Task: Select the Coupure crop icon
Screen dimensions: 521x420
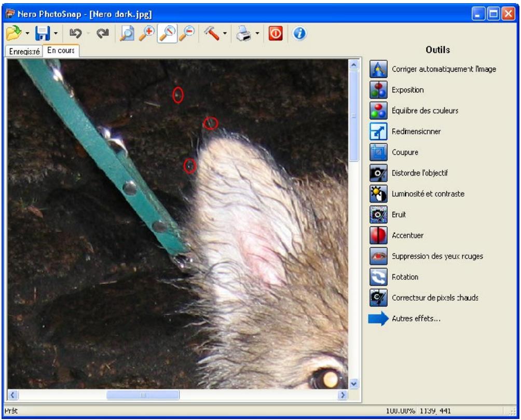Action: [378, 152]
